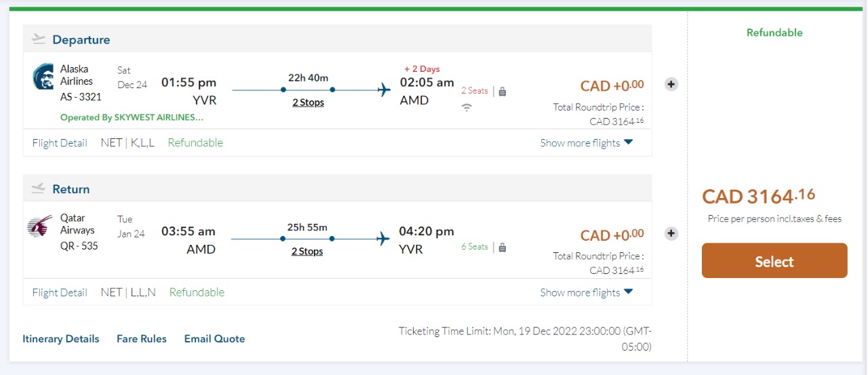Click Operated By SKYWEST AIRLINES text
The image size is (868, 375).
[x=132, y=117]
